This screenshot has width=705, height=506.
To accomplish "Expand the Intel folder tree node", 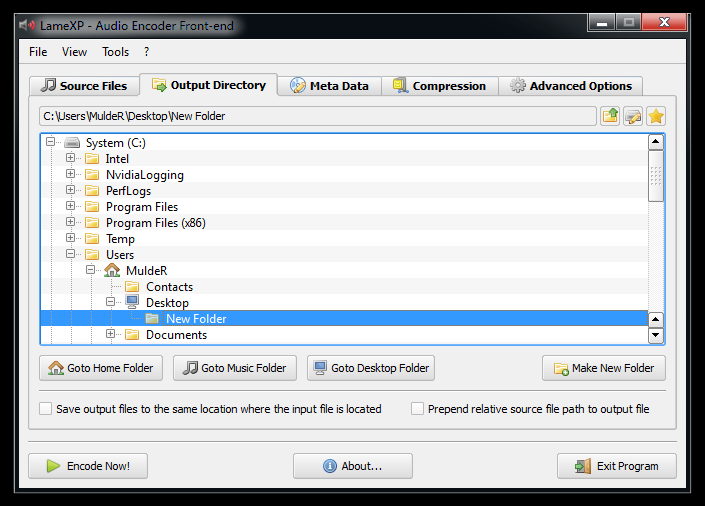I will click(71, 159).
